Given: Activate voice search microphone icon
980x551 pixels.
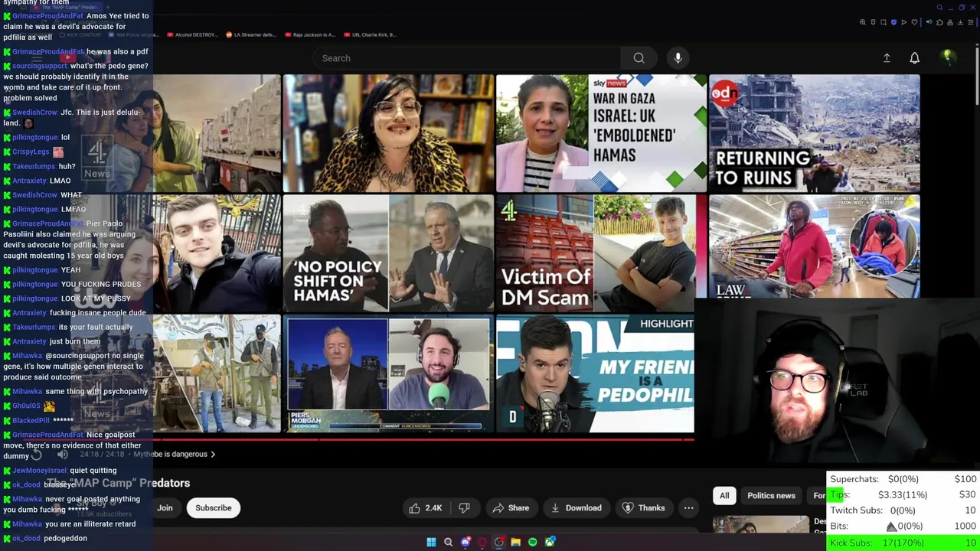Looking at the screenshot, I should [x=678, y=58].
